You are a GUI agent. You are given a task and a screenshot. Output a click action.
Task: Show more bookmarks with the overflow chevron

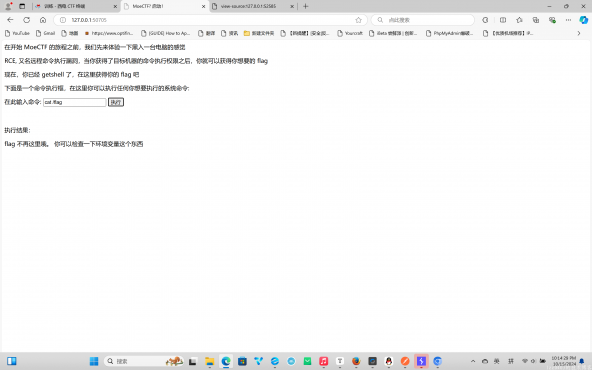(579, 33)
